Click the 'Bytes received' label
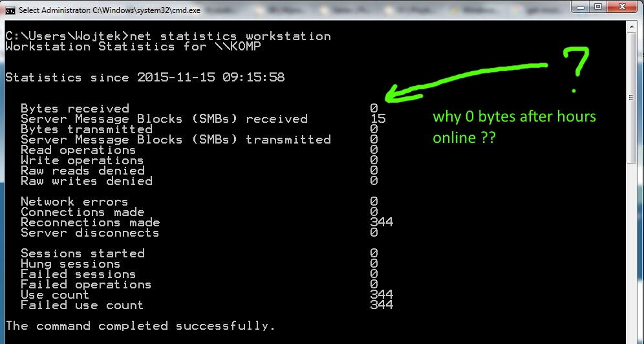Viewport: 644px width, 344px height. 75,109
